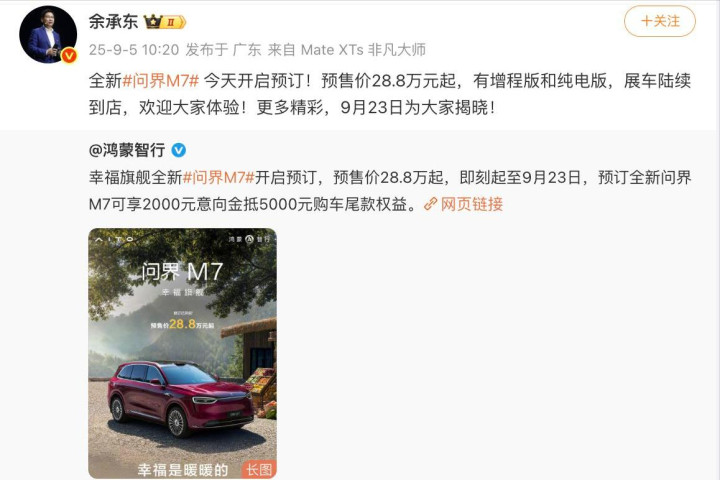Open the #问界M7# hashtag in the main post

click(x=161, y=81)
